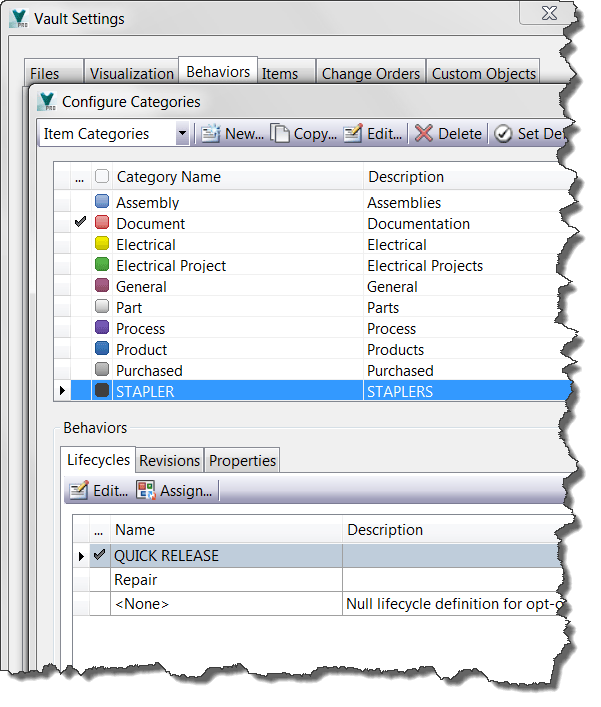Screen dimensions: 601x707
Task: Click the New category icon
Action: 210,134
